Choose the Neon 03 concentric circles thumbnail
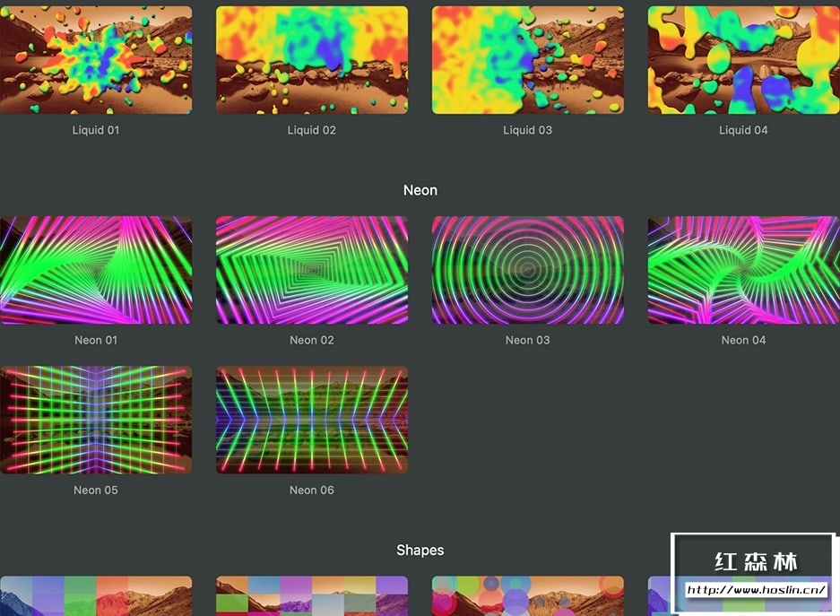This screenshot has width=840, height=616. pos(528,270)
